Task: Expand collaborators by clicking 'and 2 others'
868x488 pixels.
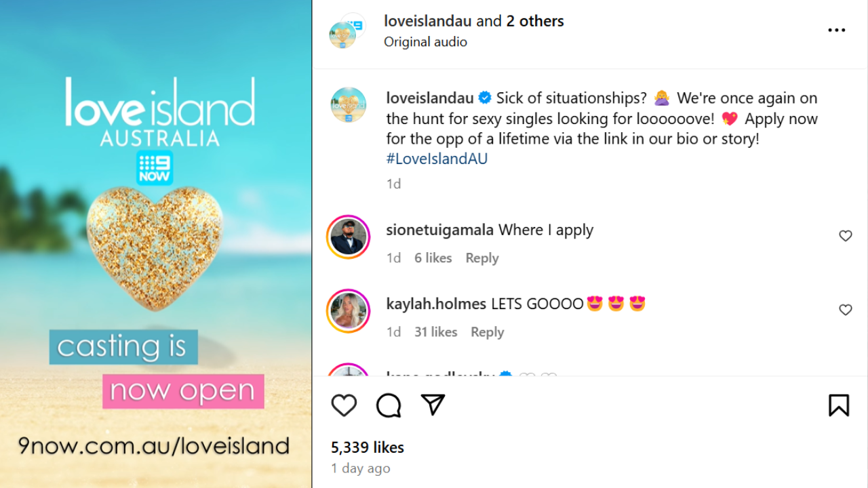Action: click(x=535, y=21)
